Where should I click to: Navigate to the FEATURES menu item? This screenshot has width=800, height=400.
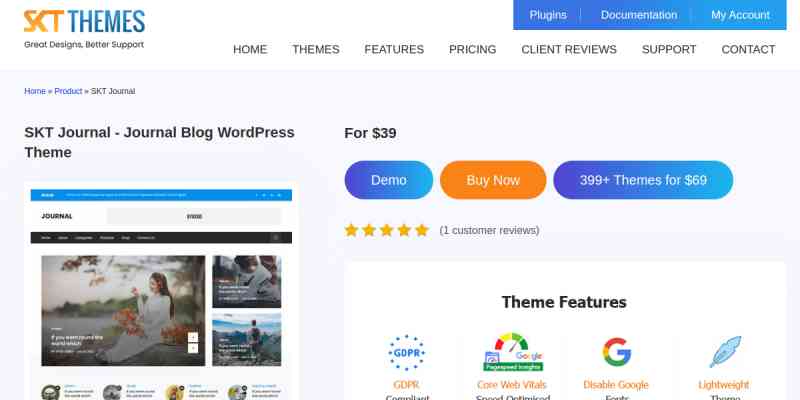(394, 49)
